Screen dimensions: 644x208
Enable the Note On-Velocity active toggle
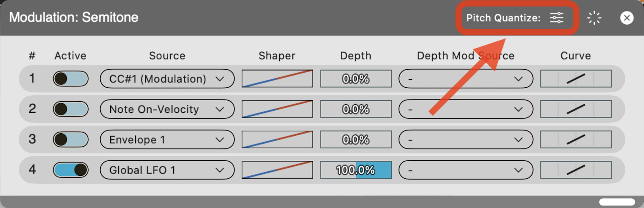point(71,109)
